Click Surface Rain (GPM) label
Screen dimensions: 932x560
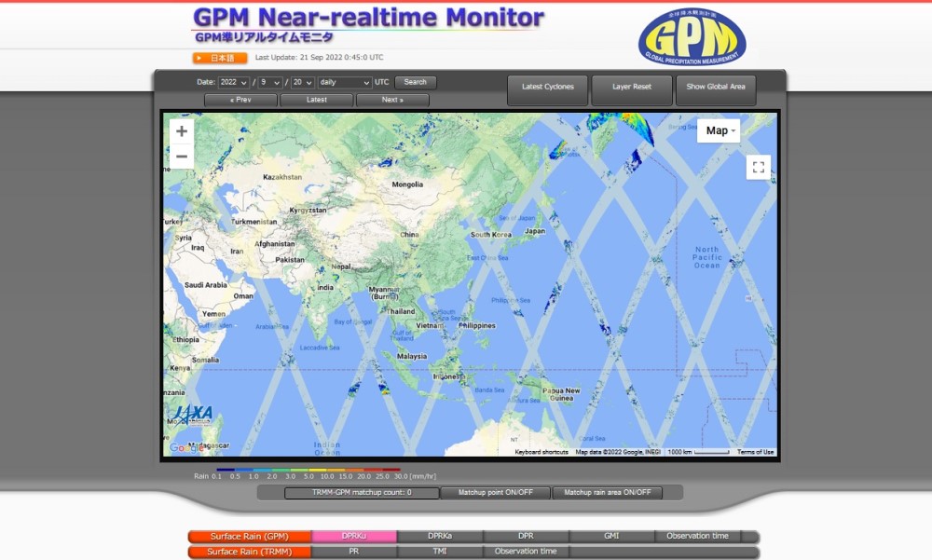pos(250,536)
